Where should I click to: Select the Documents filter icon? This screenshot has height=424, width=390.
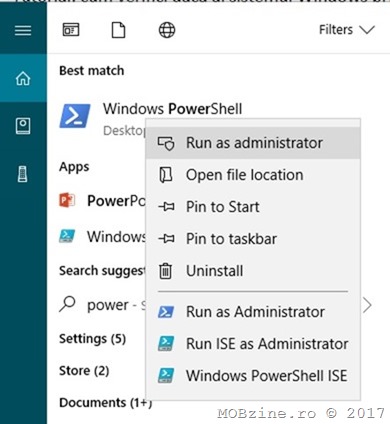[118, 30]
